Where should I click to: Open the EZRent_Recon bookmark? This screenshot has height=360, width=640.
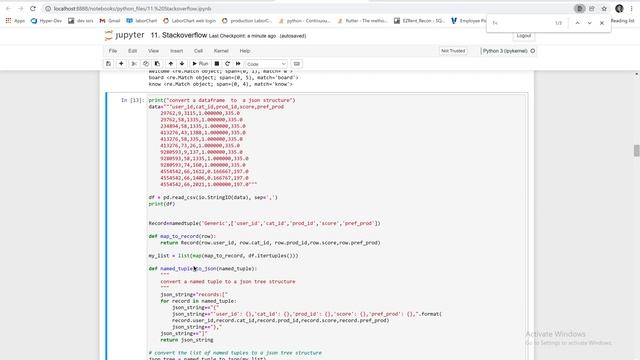tap(419, 21)
